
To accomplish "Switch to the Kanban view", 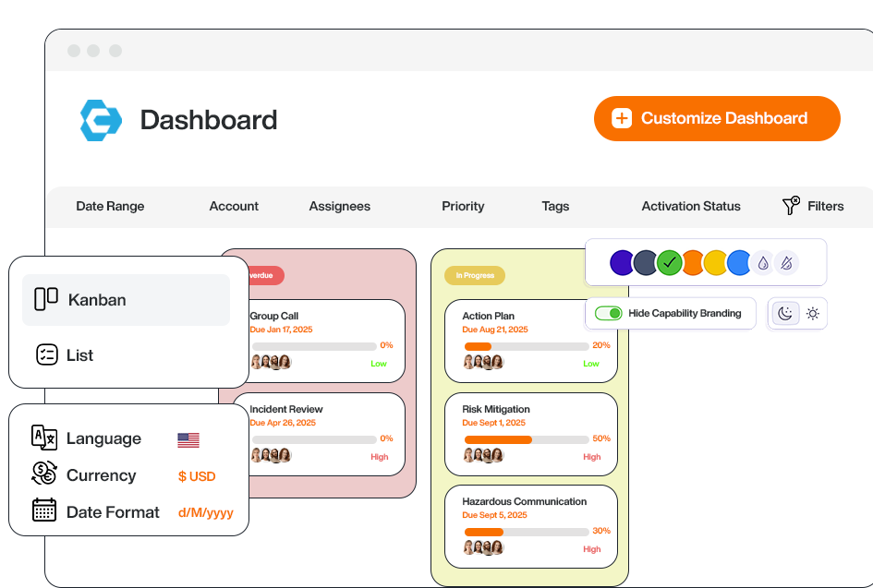I will click(x=126, y=300).
